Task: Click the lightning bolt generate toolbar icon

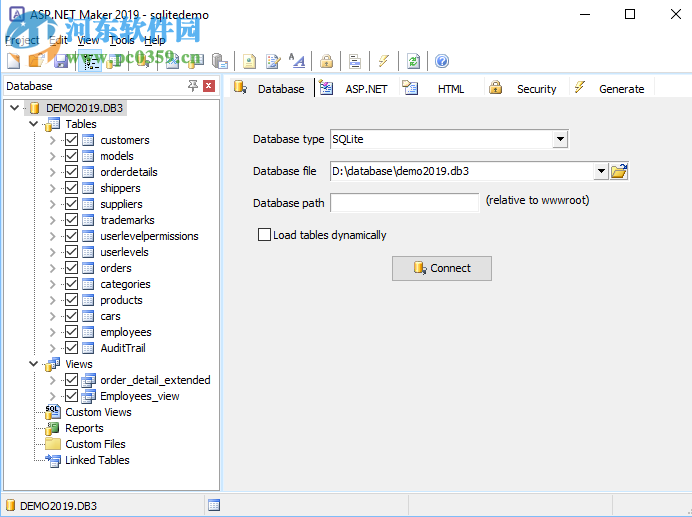Action: click(384, 61)
